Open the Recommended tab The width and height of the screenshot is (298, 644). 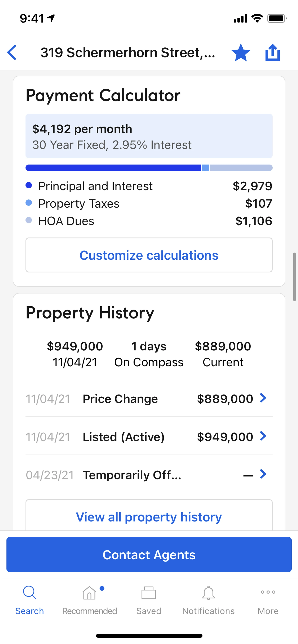(89, 600)
